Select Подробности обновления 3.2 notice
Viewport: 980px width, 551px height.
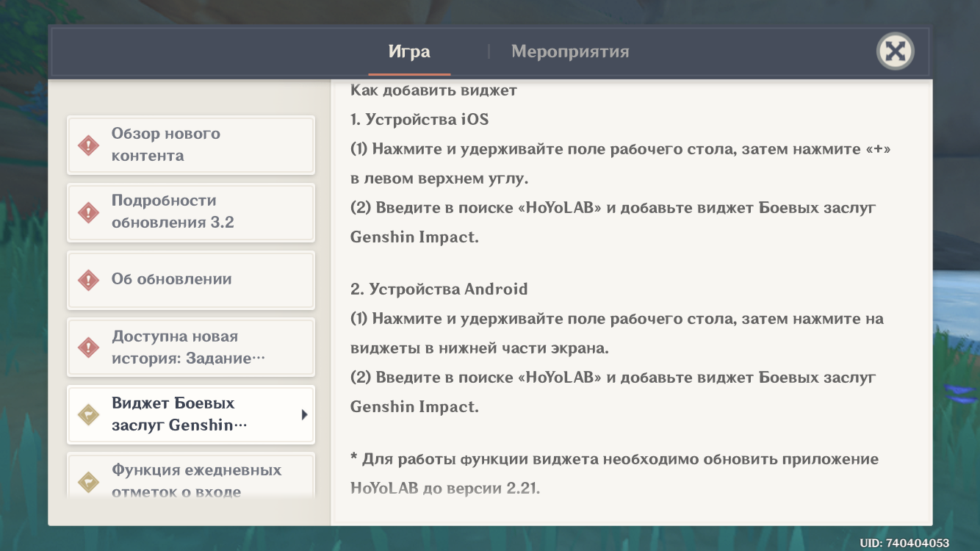click(x=191, y=212)
